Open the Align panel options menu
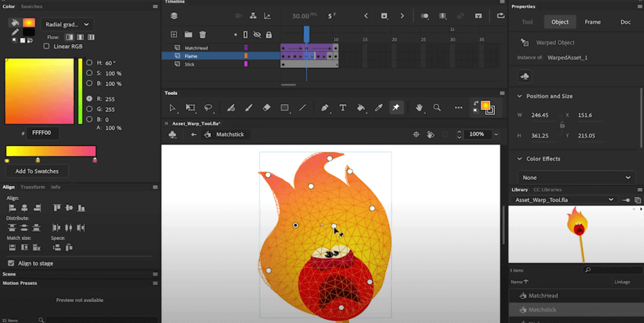Viewport: 644px width, 323px height. point(155,187)
